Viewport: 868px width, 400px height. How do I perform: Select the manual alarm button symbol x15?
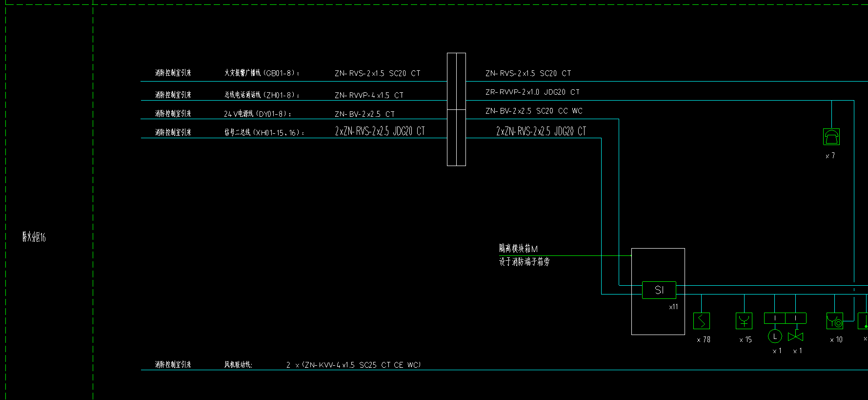(744, 321)
